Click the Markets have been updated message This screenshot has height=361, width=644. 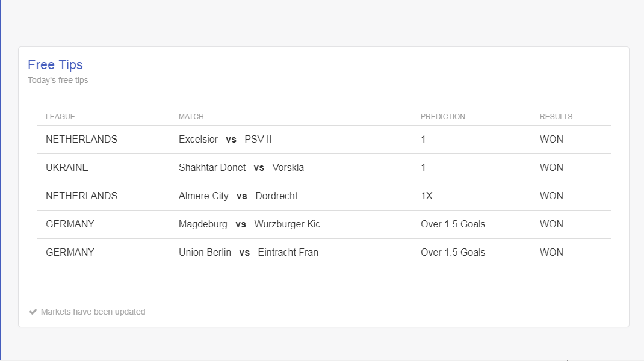[93, 312]
